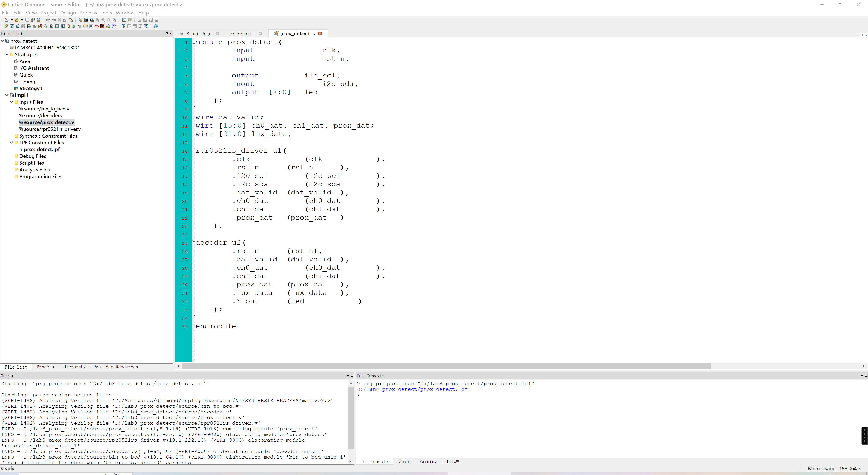Launch the Programmer tool icon

(x=85, y=26)
